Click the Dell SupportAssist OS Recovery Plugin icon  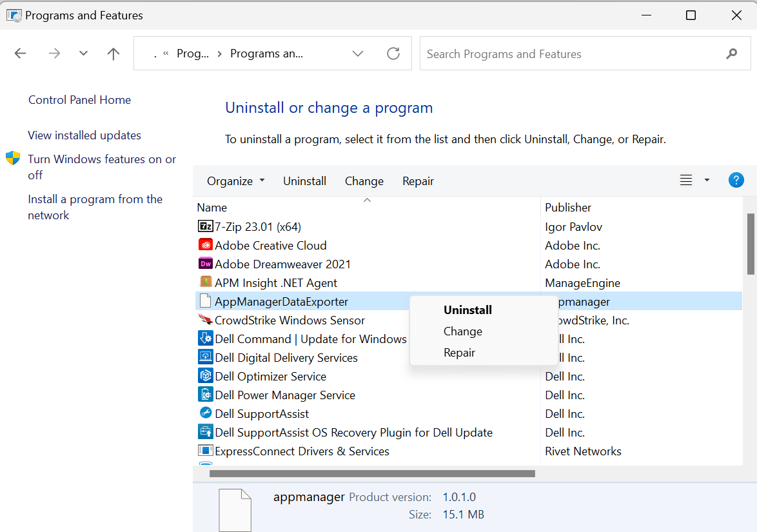click(x=206, y=431)
